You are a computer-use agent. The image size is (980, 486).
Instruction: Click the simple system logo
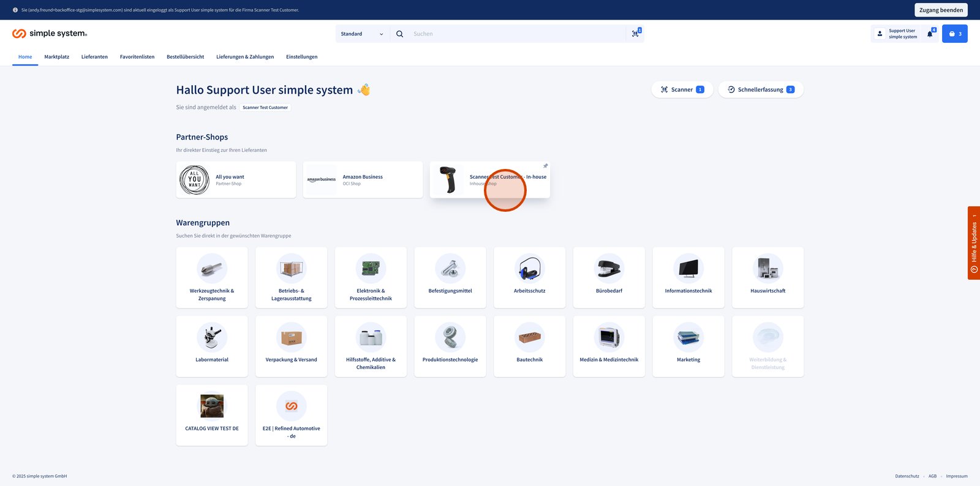click(50, 34)
